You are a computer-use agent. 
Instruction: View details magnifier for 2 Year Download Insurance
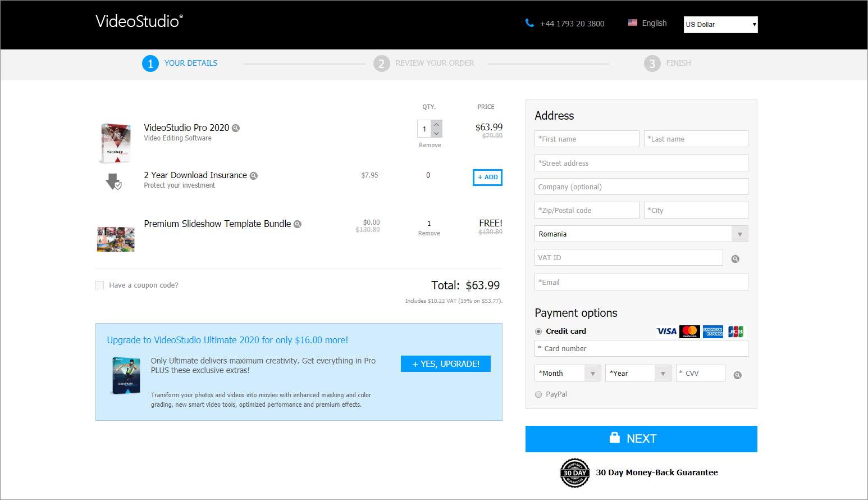[254, 176]
